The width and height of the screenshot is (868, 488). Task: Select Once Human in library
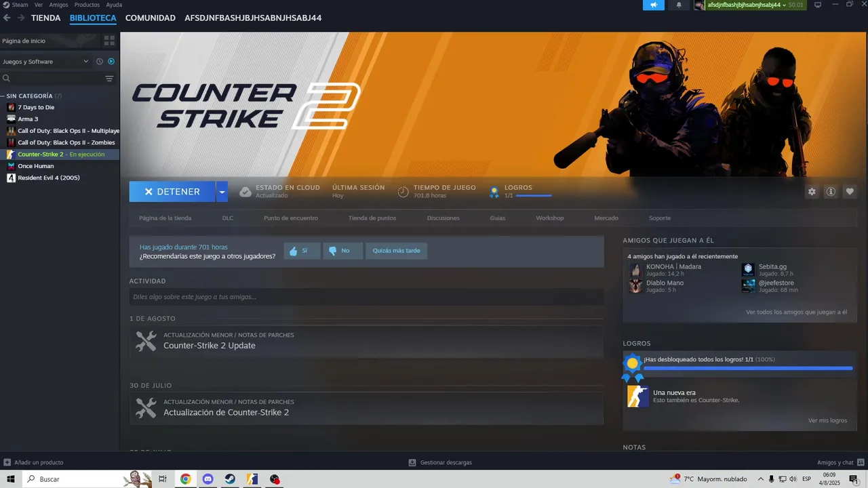point(60,166)
